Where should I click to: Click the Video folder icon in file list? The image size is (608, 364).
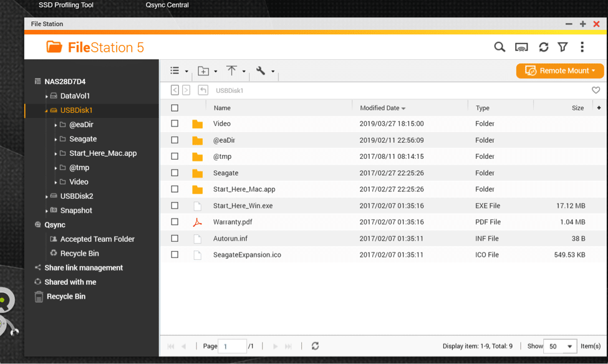(198, 124)
